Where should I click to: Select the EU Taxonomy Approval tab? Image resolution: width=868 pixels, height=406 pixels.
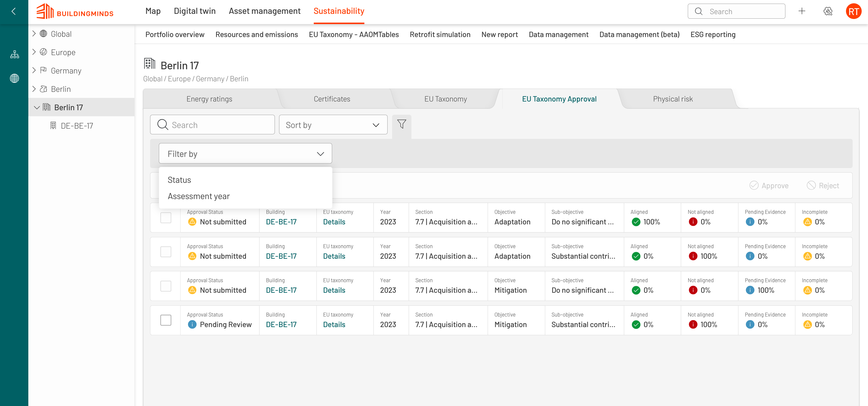click(x=559, y=99)
